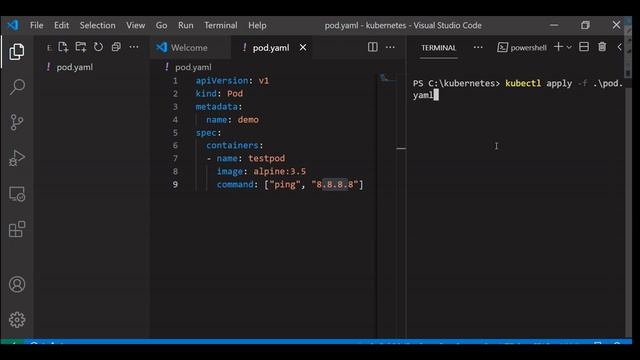Click pod.yaml in the editor breadcrumb
Screen dimensions: 640x360
click(193, 67)
